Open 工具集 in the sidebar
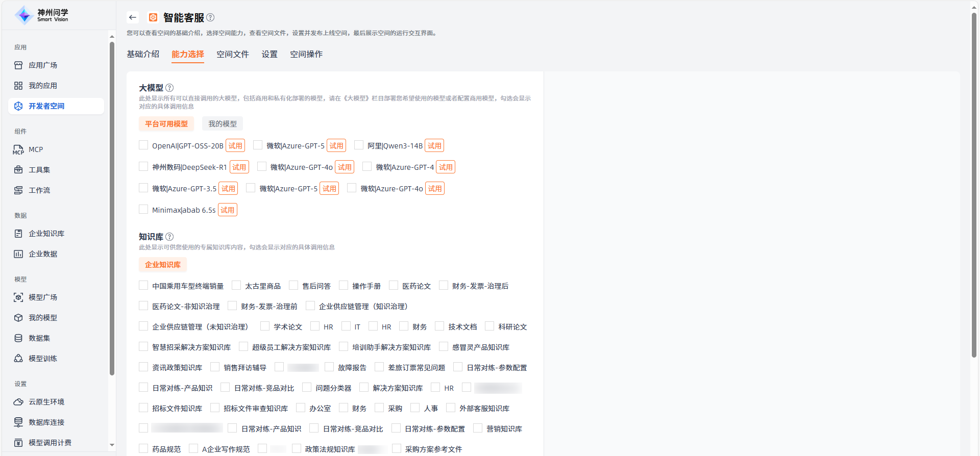The height and width of the screenshot is (456, 980). (x=39, y=170)
